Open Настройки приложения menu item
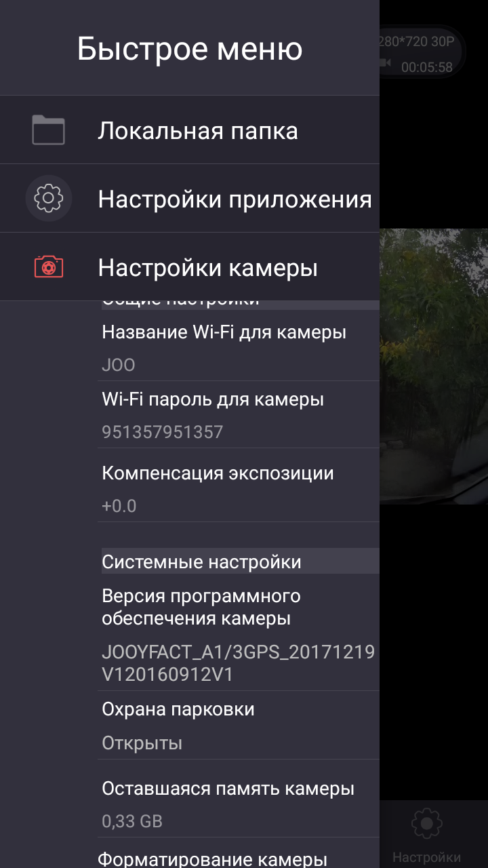 [190, 199]
